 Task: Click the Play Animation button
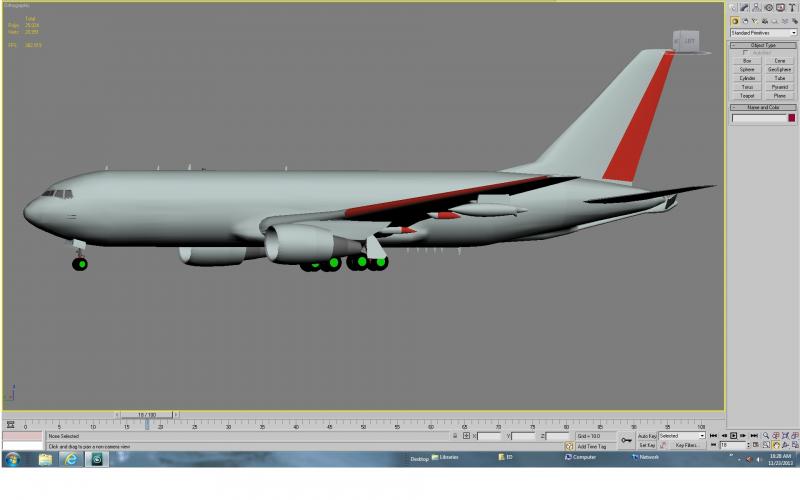(733, 436)
